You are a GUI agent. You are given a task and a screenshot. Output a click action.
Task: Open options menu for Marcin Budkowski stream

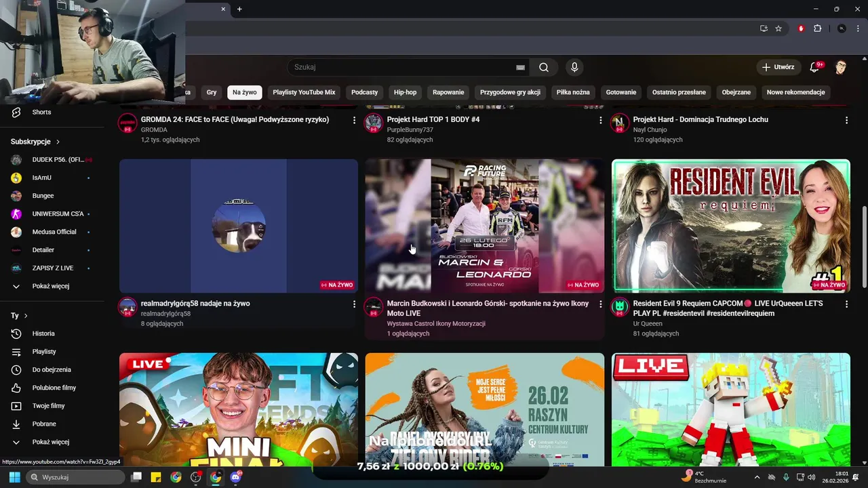(600, 304)
